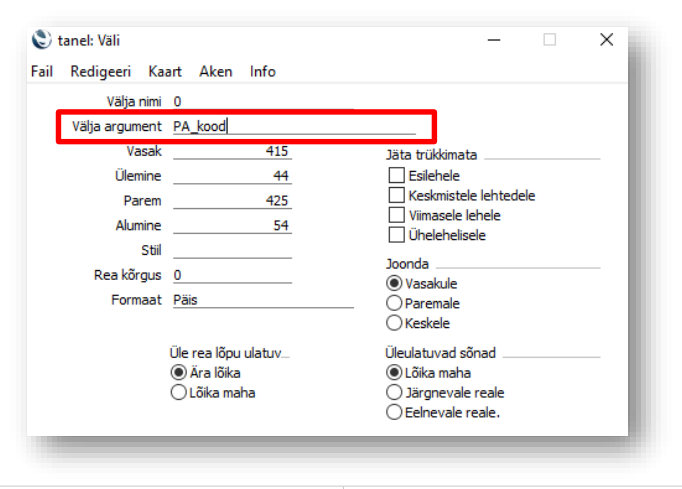Select Keskele alignment radio button
This screenshot has height=489, width=682.
[x=394, y=323]
